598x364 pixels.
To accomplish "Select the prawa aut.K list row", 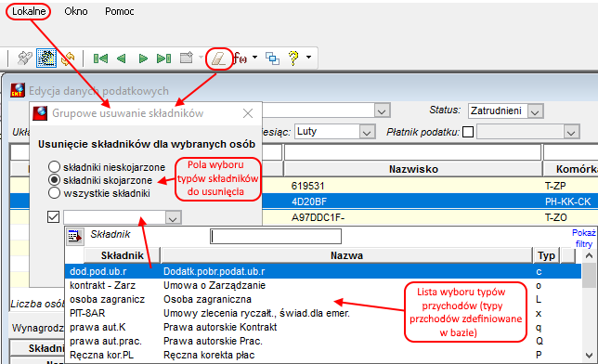I will coord(322,327).
